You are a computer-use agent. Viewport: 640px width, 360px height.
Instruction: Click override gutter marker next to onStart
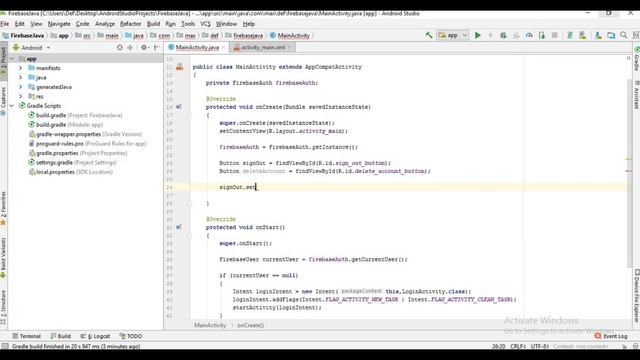point(179,227)
